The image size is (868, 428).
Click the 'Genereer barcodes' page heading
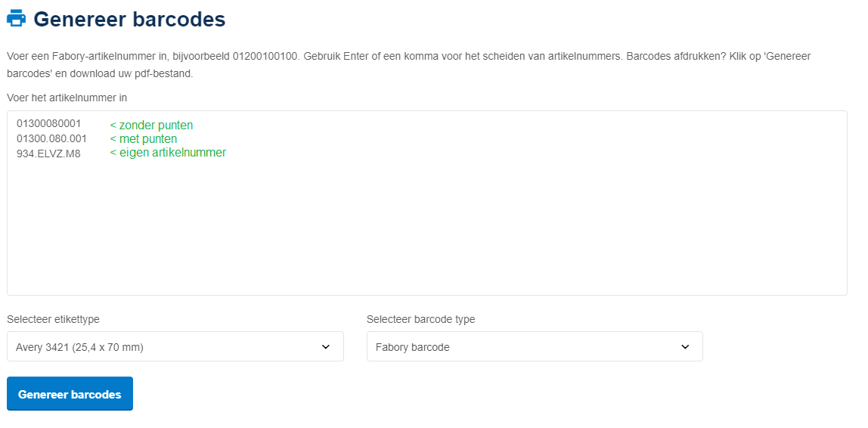tap(129, 19)
